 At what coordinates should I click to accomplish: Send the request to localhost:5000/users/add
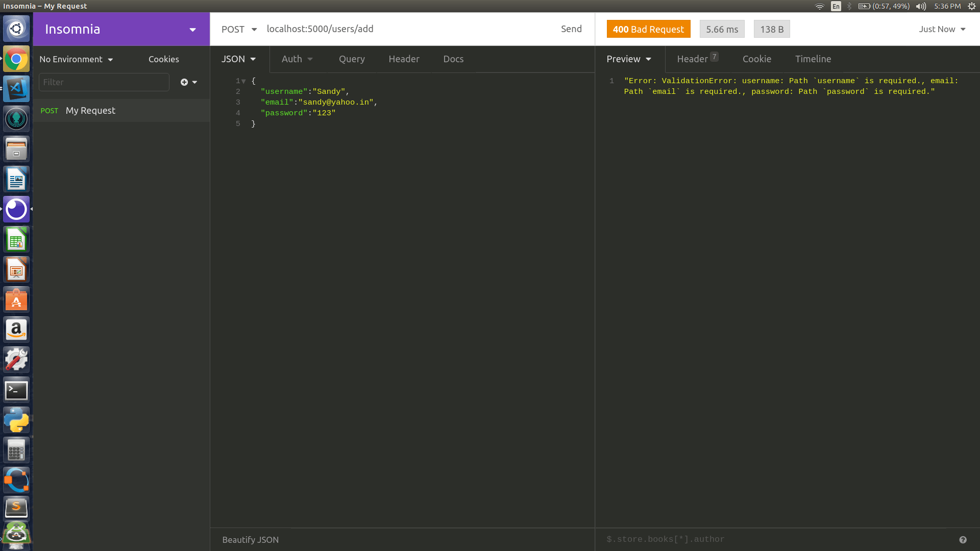[x=571, y=29]
